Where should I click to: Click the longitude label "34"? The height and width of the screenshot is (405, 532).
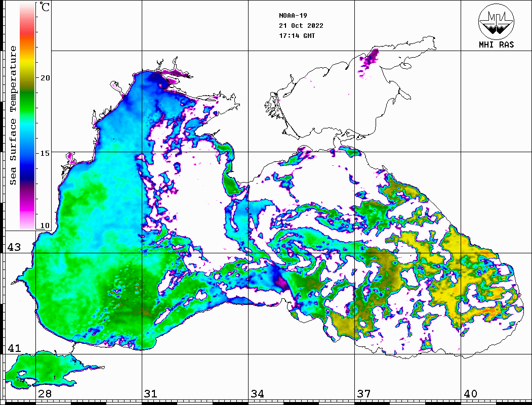click(257, 394)
